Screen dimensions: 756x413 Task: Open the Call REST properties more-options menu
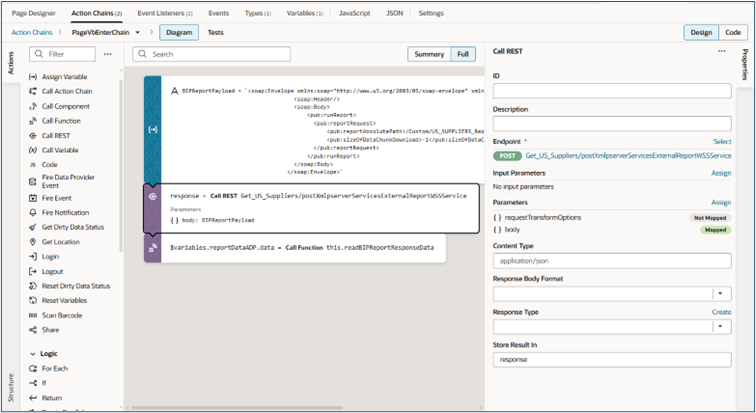pyautogui.click(x=722, y=50)
